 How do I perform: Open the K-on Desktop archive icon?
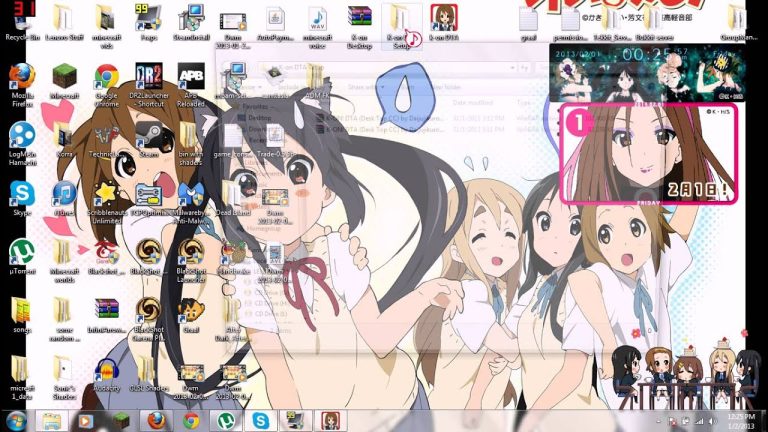360,25
